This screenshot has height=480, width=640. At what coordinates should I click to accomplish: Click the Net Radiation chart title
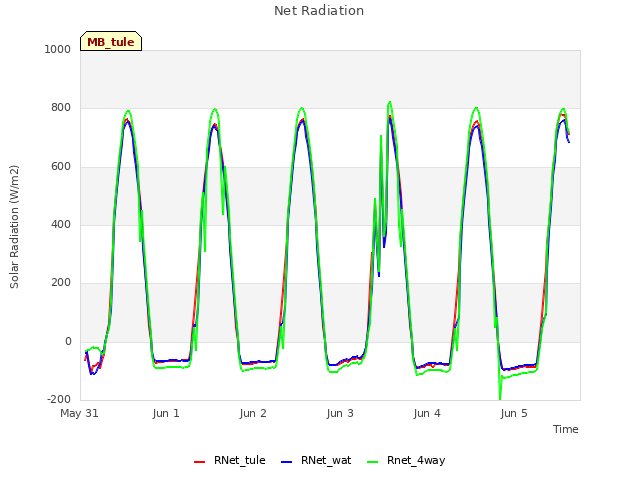point(319,11)
